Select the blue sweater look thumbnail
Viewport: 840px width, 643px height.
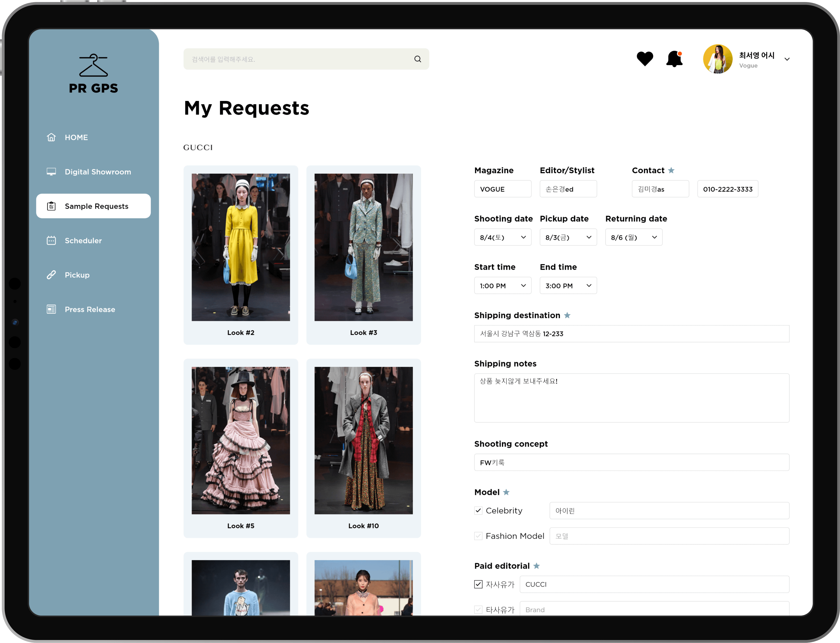[x=241, y=588]
